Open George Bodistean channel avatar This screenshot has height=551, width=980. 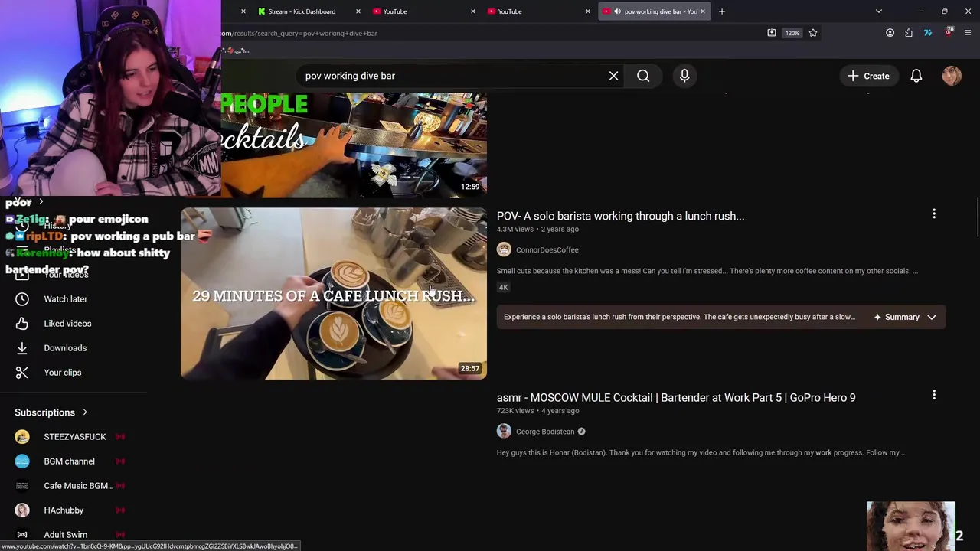(504, 431)
